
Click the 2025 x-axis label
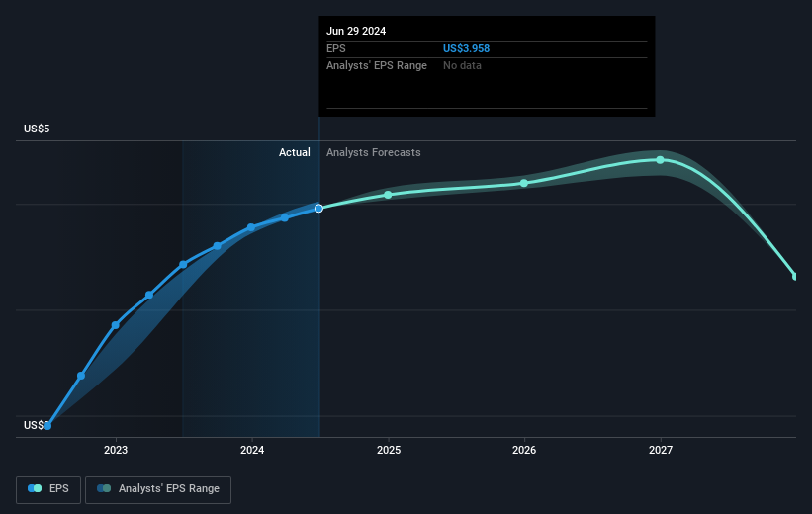coord(389,450)
